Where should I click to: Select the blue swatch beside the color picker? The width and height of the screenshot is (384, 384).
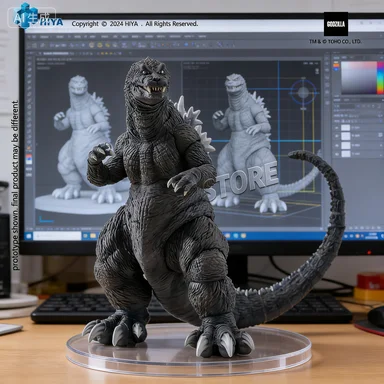pos(336,69)
